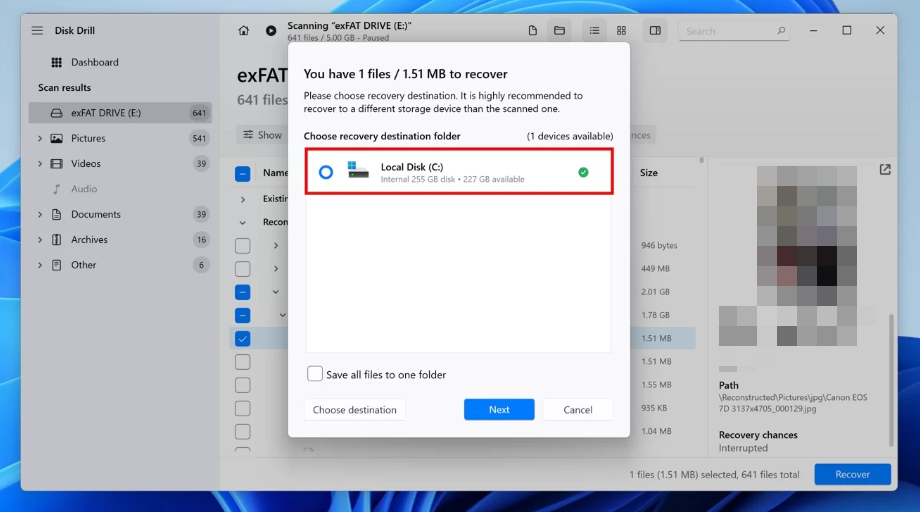Click the Dashboard grid icon
920x512 pixels.
click(x=56, y=62)
